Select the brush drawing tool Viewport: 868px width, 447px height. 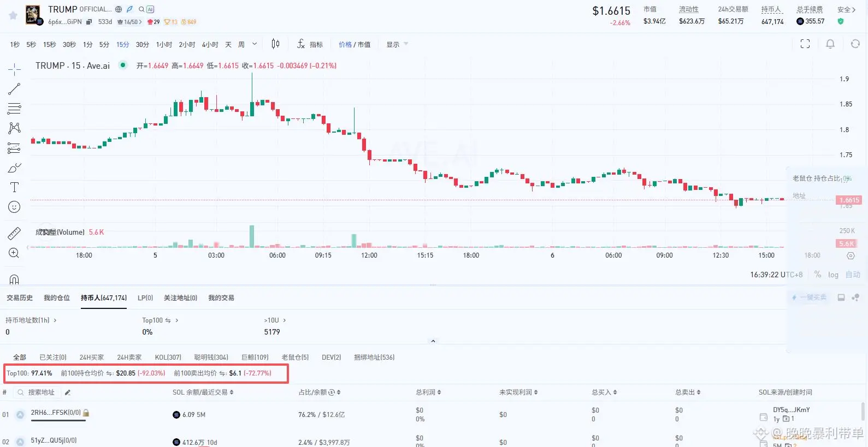point(14,168)
